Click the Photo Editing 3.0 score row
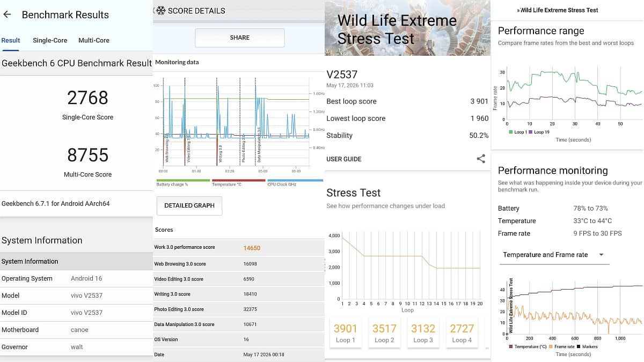 tap(239, 309)
